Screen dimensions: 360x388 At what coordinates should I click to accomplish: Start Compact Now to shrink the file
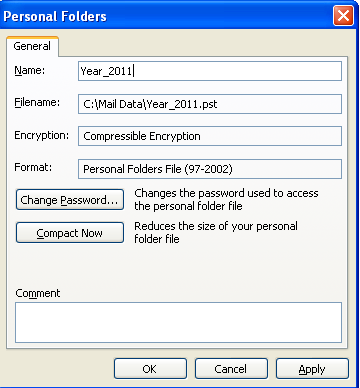(x=70, y=233)
